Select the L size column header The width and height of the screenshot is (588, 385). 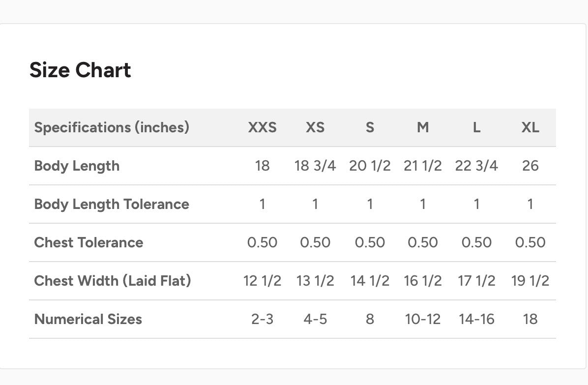click(x=476, y=127)
